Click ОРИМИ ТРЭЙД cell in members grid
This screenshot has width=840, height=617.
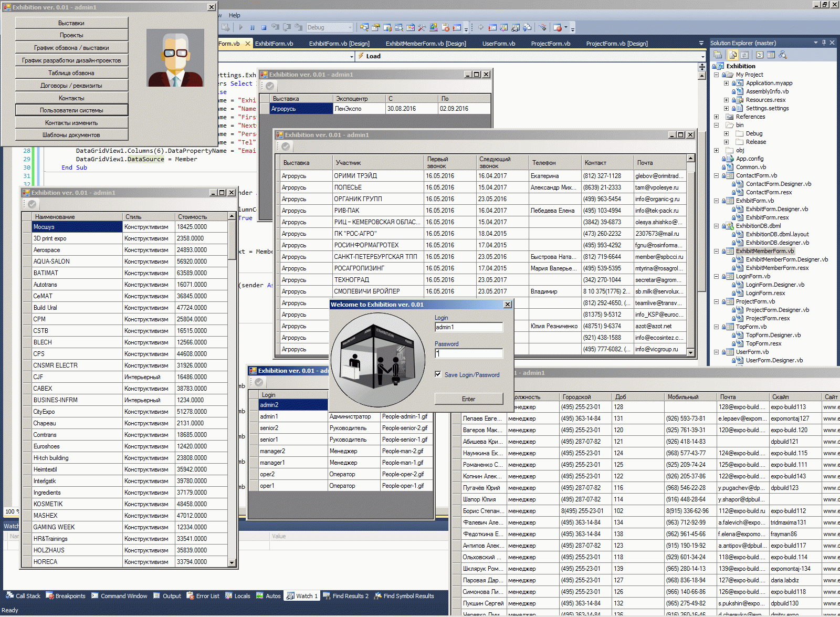[378, 176]
